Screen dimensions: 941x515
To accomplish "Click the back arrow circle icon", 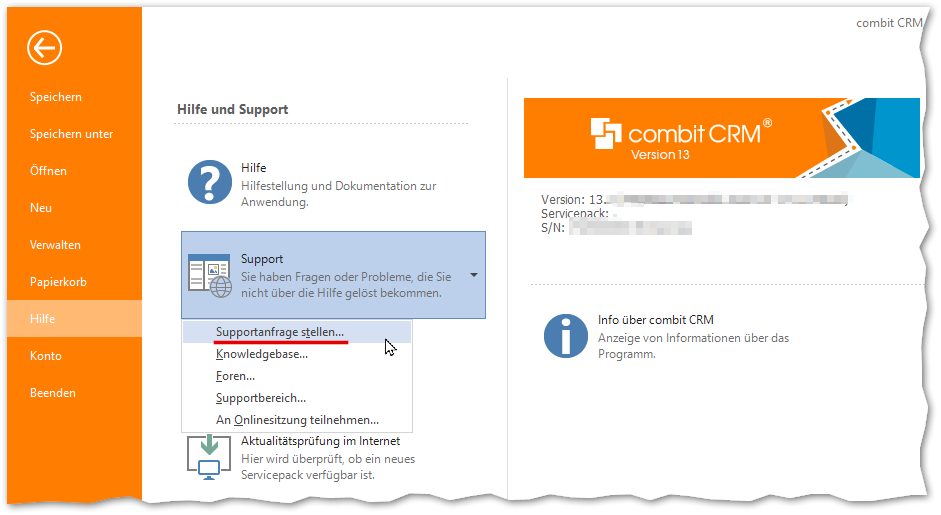I will tap(45, 47).
